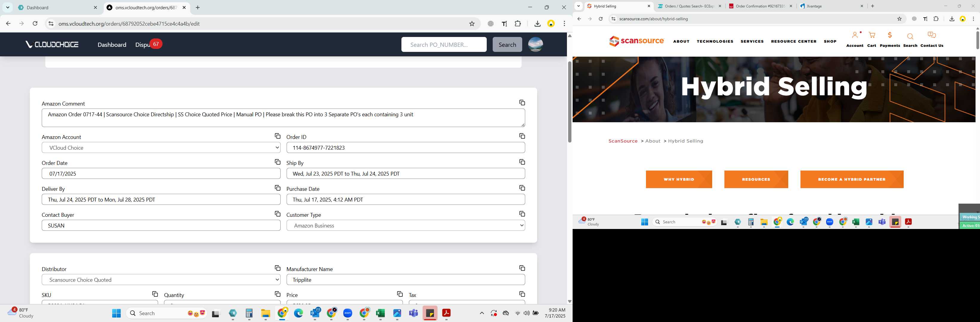980x322 pixels.
Task: Open Disputes link with 67 badge
Action: [148, 44]
